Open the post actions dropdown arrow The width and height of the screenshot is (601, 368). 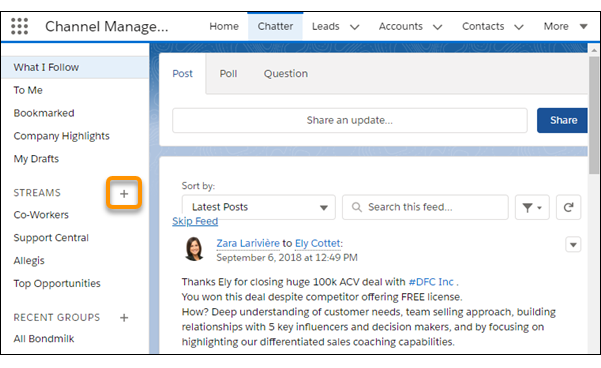tap(573, 245)
